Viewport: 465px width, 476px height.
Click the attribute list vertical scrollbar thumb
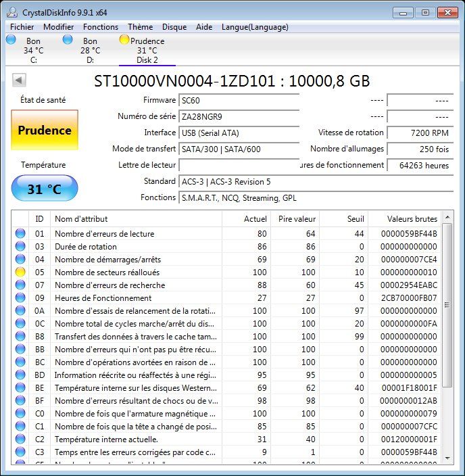447,305
